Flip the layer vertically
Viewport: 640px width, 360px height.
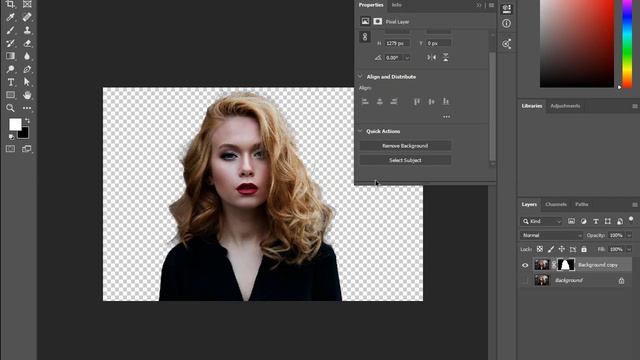[446, 58]
